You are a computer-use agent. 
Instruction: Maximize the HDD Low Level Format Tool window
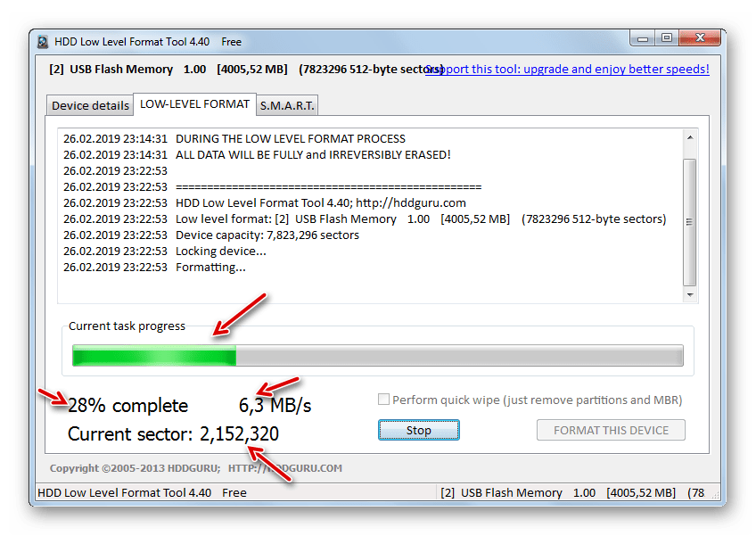tap(666, 38)
